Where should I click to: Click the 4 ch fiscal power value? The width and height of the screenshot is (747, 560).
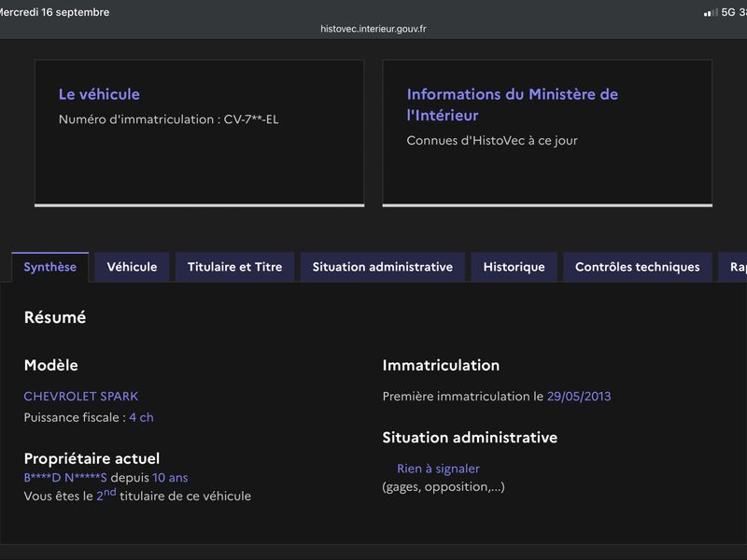click(x=142, y=417)
